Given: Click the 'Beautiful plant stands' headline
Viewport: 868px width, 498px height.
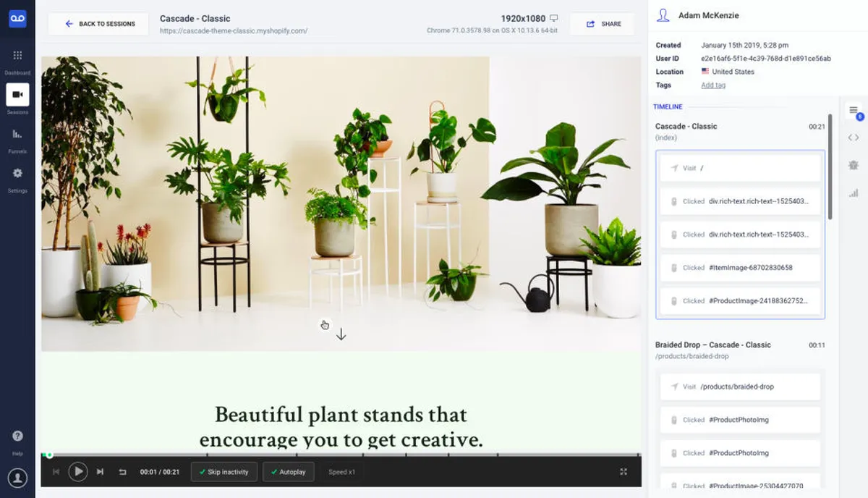Looking at the screenshot, I should 341,426.
